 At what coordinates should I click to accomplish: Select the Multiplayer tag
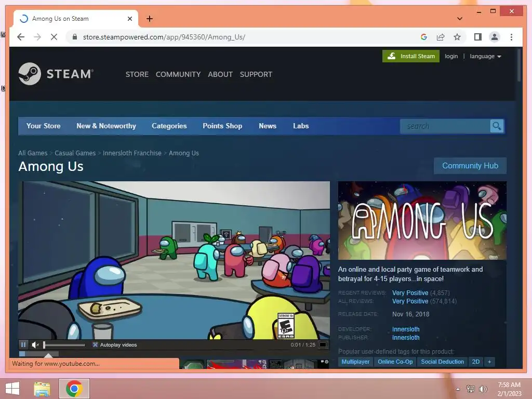pyautogui.click(x=355, y=362)
